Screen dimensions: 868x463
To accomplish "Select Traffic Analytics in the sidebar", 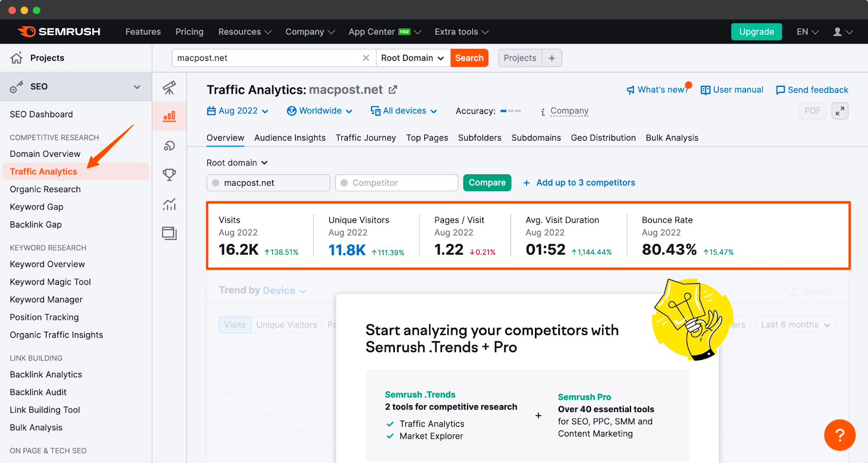I will point(76,172).
